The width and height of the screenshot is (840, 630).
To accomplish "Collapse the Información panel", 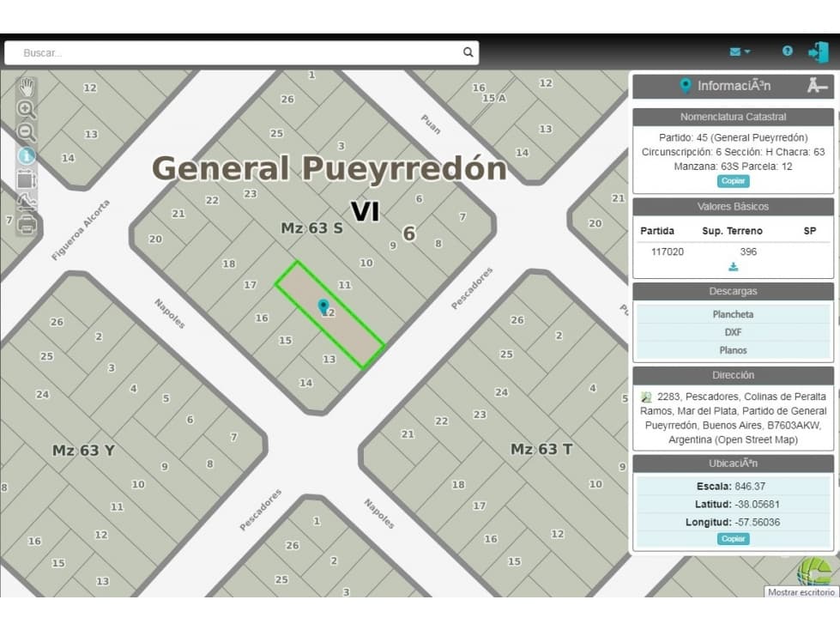I will [x=817, y=86].
